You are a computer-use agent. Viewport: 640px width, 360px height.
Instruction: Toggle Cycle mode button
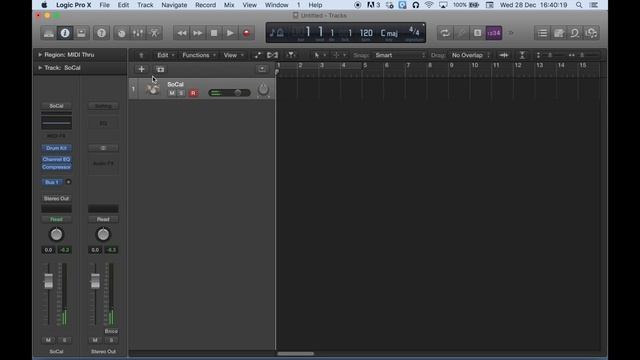pos(445,33)
